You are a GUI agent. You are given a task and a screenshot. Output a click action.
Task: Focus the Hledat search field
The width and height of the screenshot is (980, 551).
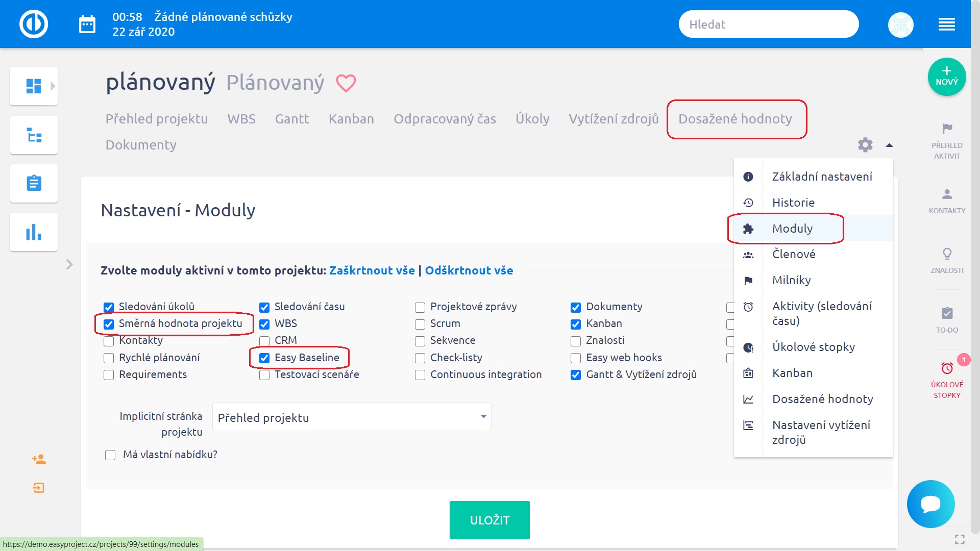pyautogui.click(x=769, y=24)
